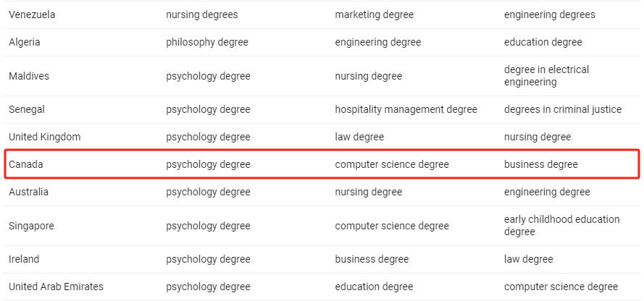Click degrees in criminal justice cell
This screenshot has width=644, height=301.
pyautogui.click(x=563, y=109)
